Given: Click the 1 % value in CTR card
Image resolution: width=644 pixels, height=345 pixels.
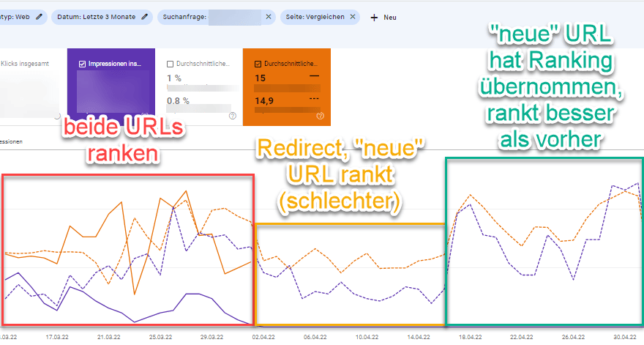Looking at the screenshot, I should coord(173,77).
